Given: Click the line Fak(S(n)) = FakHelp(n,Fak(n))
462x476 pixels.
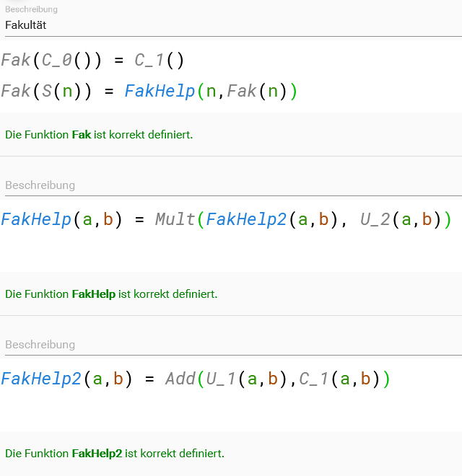Looking at the screenshot, I should tap(149, 91).
